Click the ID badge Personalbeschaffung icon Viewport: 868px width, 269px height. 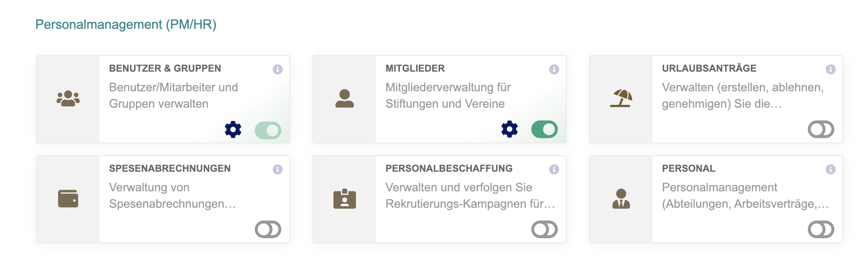[345, 199]
